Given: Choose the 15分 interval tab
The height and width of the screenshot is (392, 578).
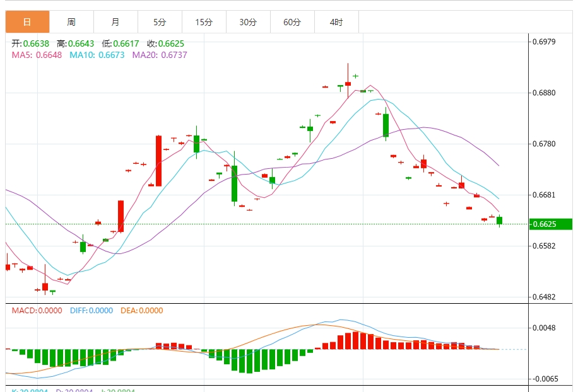Looking at the screenshot, I should 204,22.
